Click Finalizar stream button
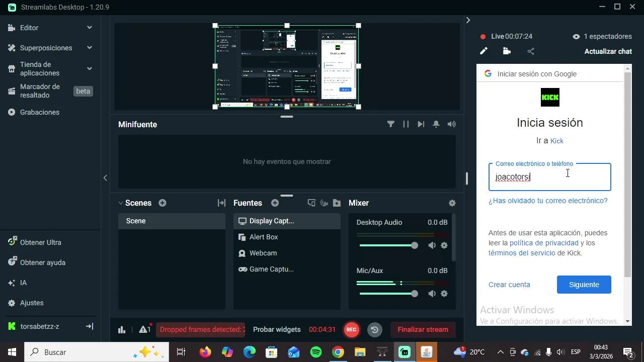Image resolution: width=644 pixels, height=362 pixels. tap(423, 329)
